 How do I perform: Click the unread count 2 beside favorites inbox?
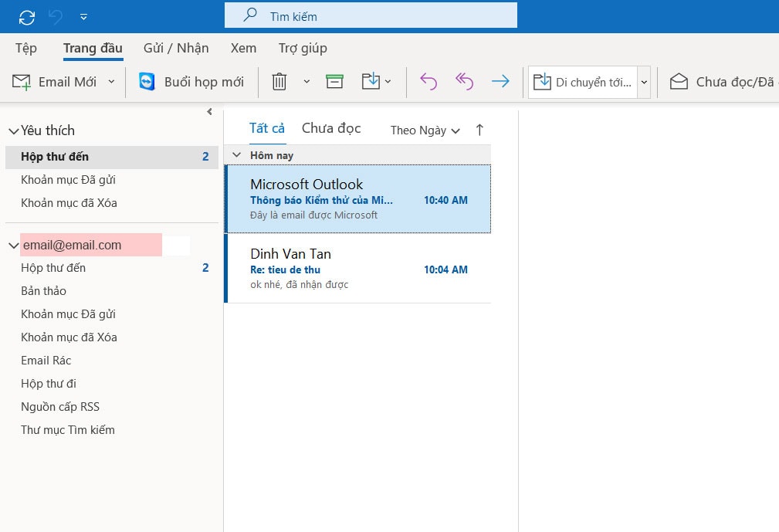click(205, 157)
